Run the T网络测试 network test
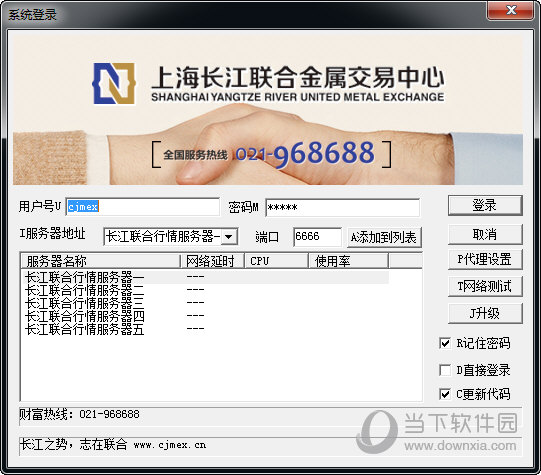Screen dimensions: 541x475 (485, 286)
